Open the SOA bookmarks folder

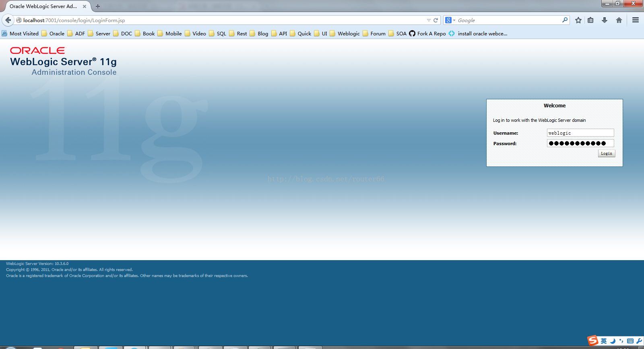pos(398,33)
